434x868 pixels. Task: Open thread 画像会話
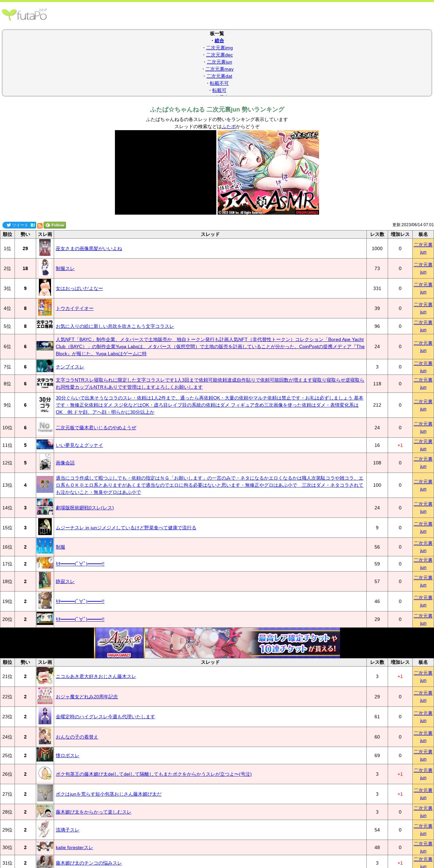coord(65,463)
